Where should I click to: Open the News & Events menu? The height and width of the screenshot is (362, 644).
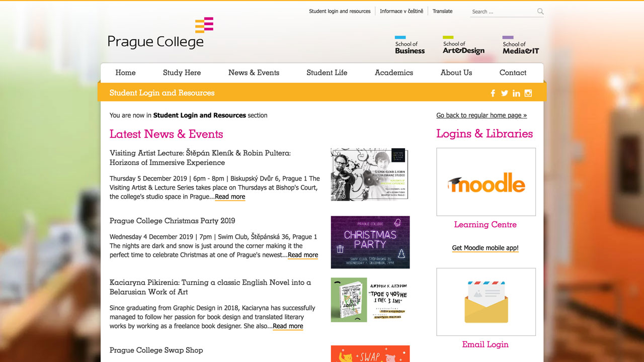254,72
